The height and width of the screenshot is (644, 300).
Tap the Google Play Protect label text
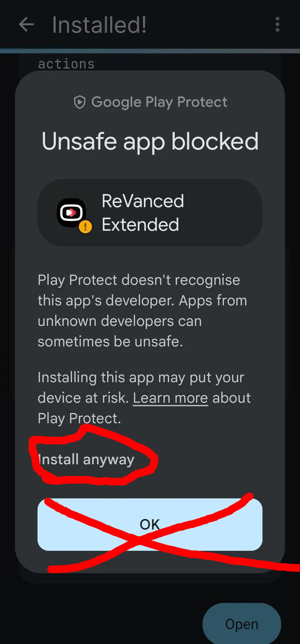[159, 102]
